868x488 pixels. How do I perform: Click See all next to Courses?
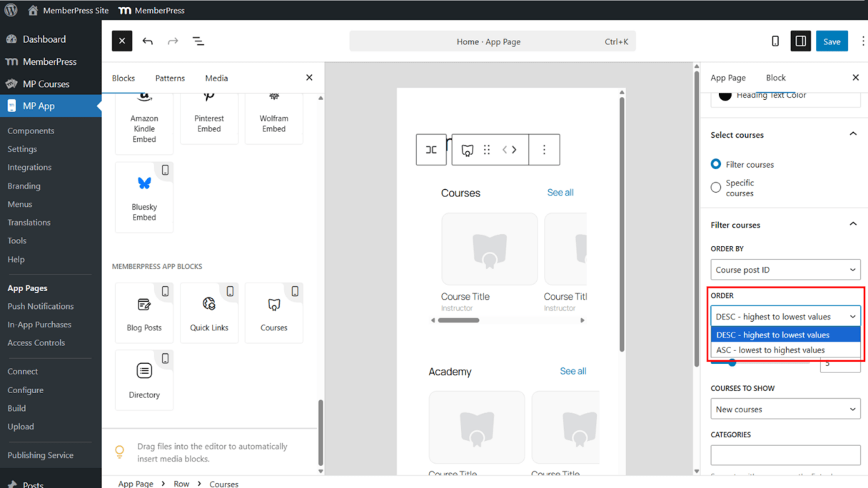tap(560, 193)
